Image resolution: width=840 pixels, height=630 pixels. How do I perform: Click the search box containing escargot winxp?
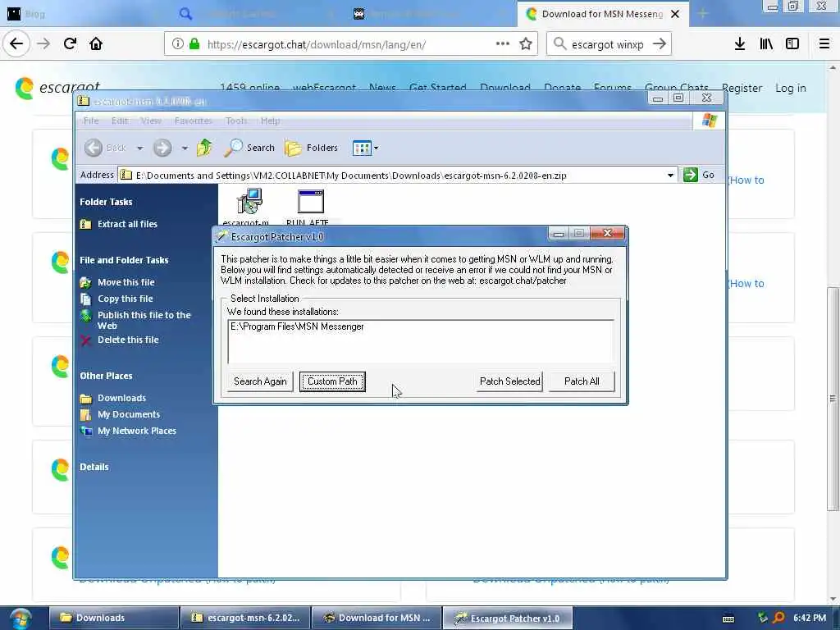(x=607, y=44)
